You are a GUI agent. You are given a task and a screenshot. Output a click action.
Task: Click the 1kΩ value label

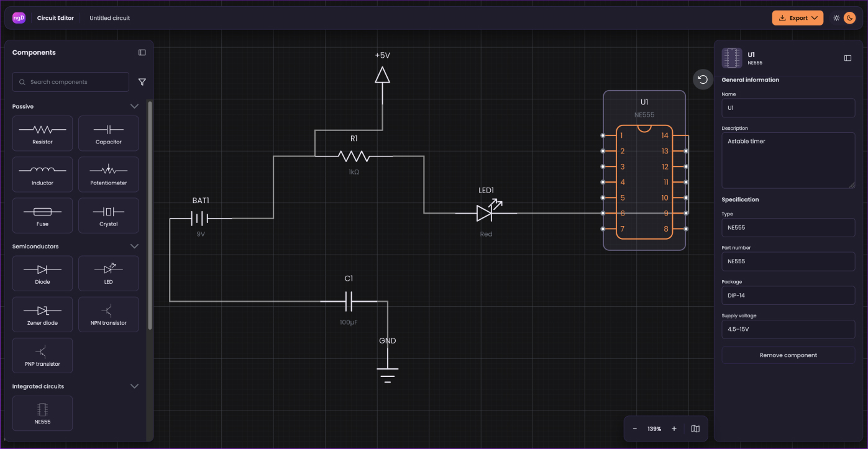pos(354,171)
